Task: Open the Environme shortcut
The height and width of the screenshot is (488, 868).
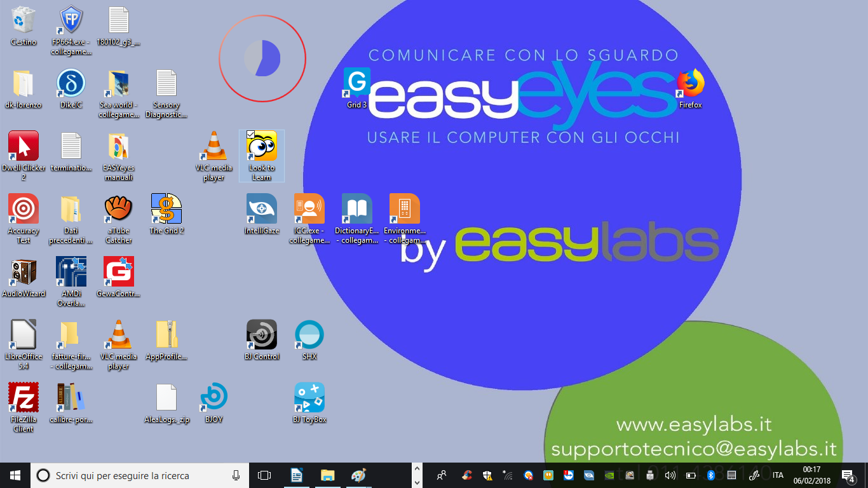Action: tap(405, 219)
